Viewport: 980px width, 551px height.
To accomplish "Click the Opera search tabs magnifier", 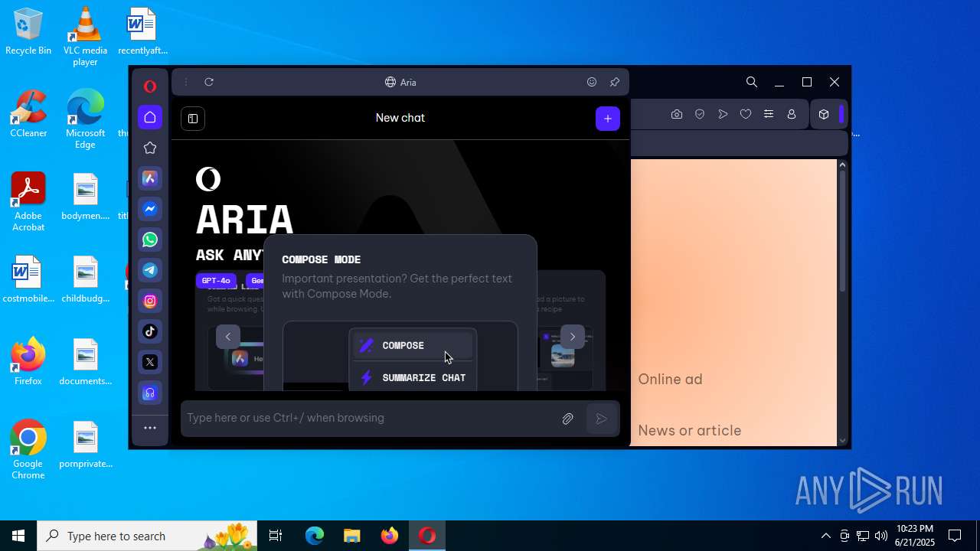I will coord(752,82).
